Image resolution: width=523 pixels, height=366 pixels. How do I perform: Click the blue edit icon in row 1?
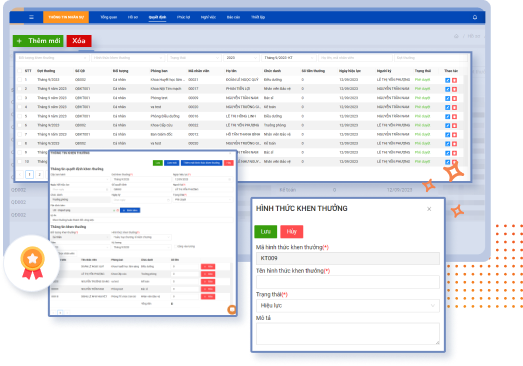click(448, 80)
